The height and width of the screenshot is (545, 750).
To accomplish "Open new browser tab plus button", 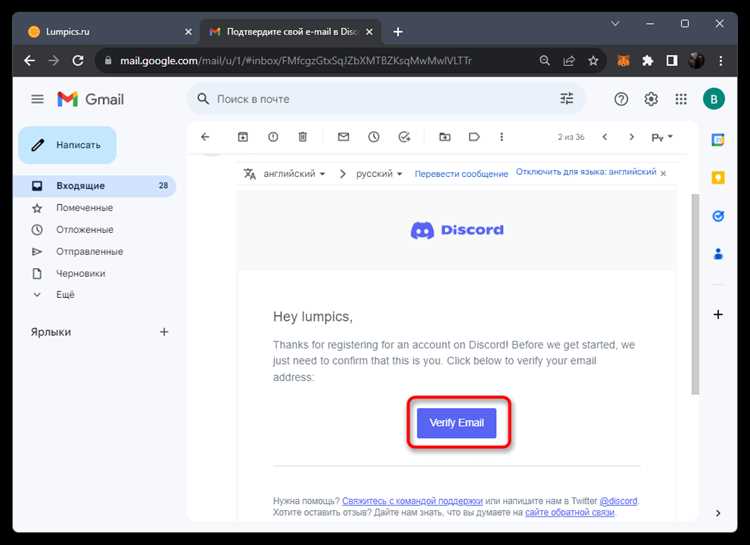I will [x=398, y=32].
